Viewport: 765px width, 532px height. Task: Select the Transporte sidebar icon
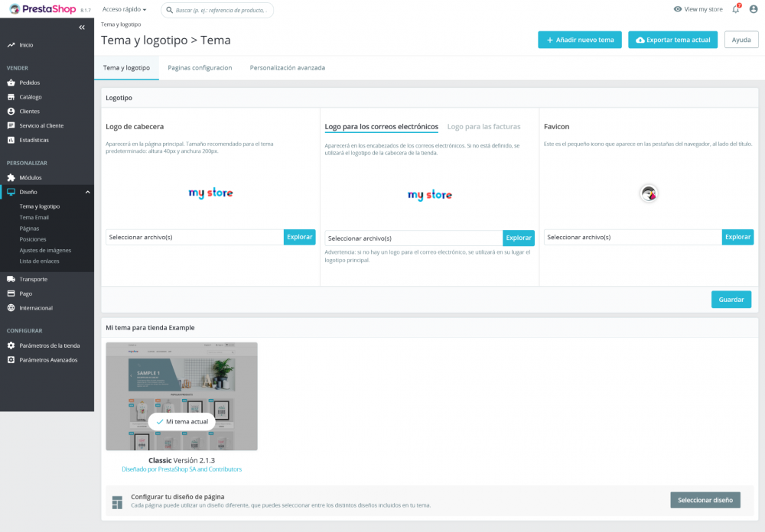point(11,278)
